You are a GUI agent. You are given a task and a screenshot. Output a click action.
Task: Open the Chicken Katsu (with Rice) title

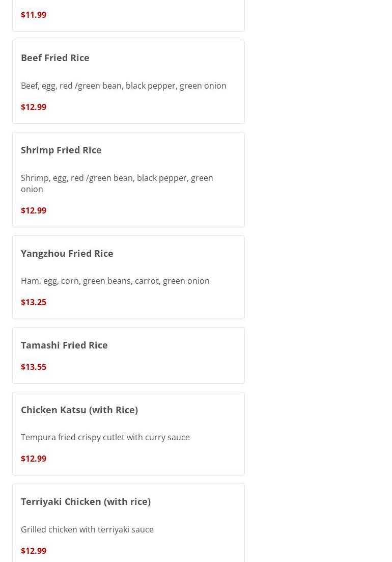(x=79, y=410)
